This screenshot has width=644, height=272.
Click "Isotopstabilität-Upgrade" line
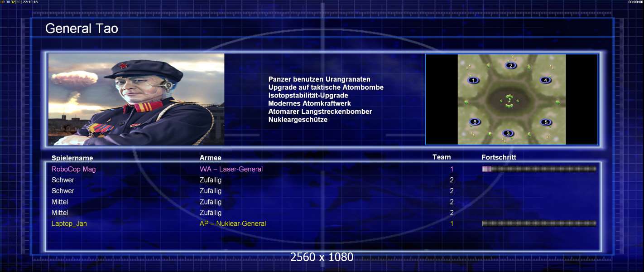tap(308, 95)
